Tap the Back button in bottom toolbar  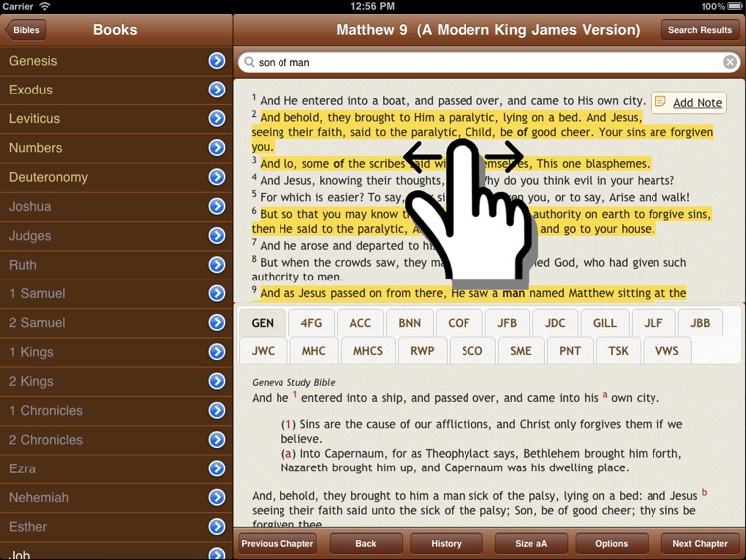tap(366, 543)
